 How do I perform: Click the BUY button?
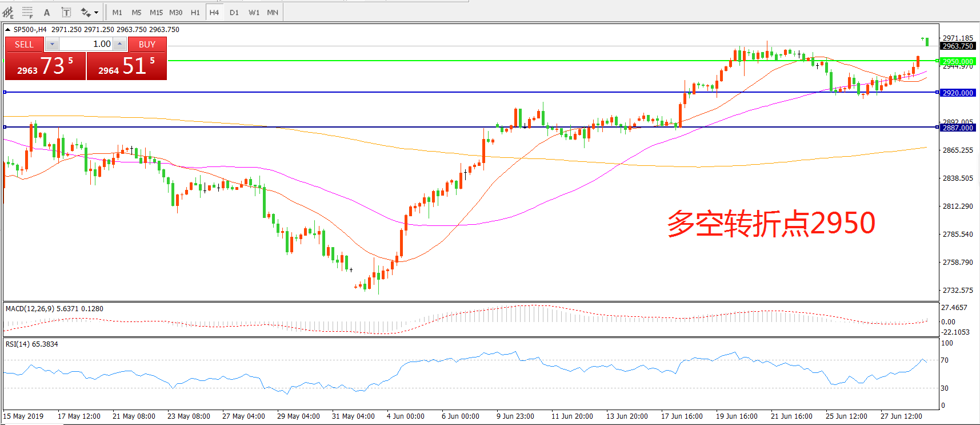(147, 44)
